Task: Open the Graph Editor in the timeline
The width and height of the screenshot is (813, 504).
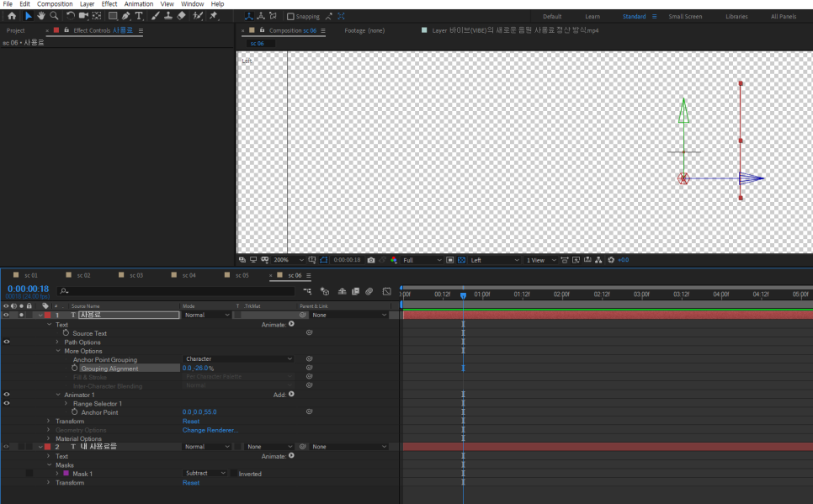Action: (387, 291)
